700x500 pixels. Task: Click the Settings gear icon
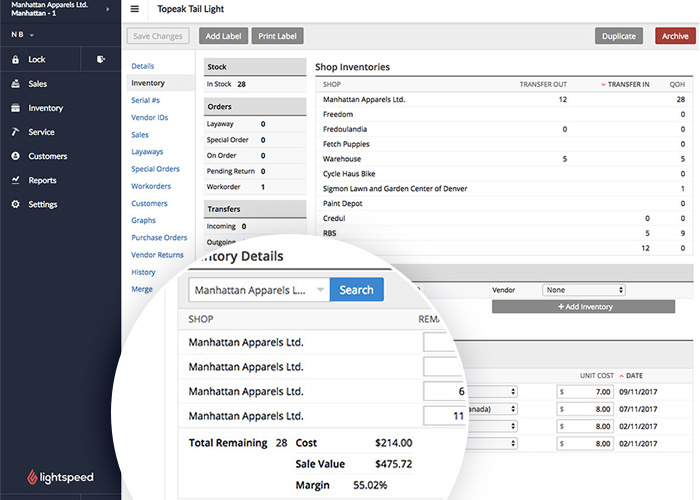click(15, 204)
